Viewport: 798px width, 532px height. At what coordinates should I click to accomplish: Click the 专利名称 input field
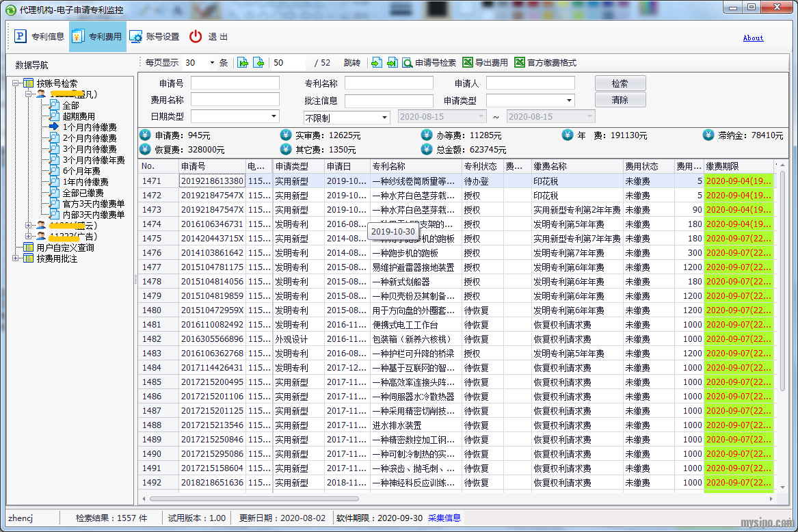388,83
